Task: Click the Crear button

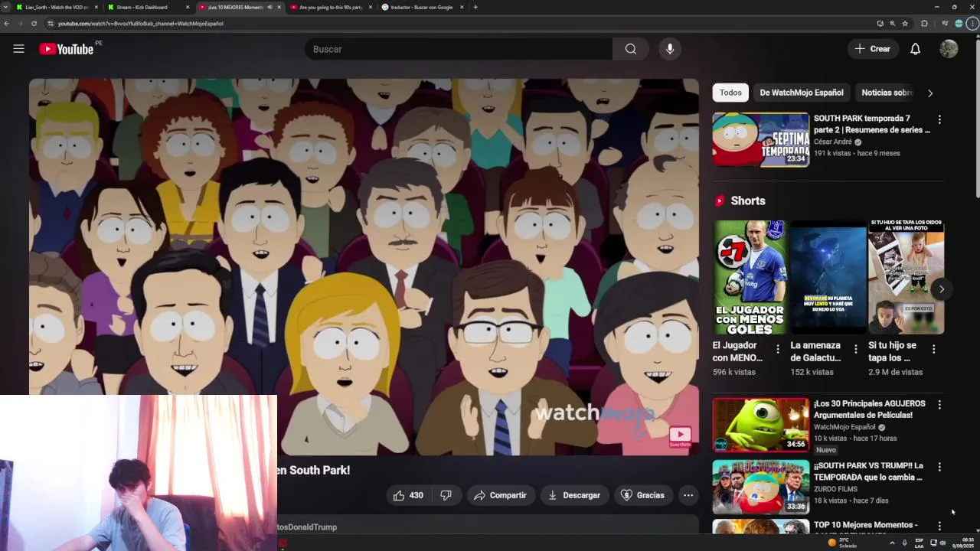Action: click(872, 49)
